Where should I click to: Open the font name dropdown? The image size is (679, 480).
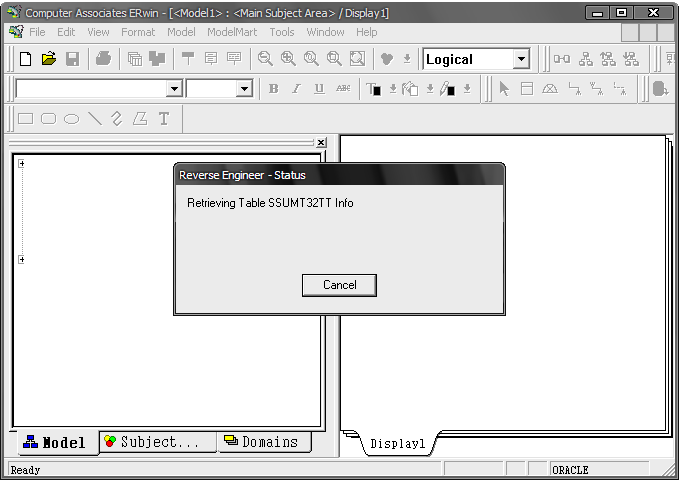pos(174,89)
